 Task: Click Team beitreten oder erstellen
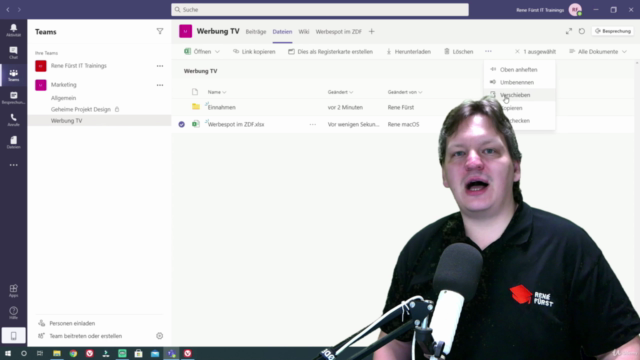click(80, 336)
